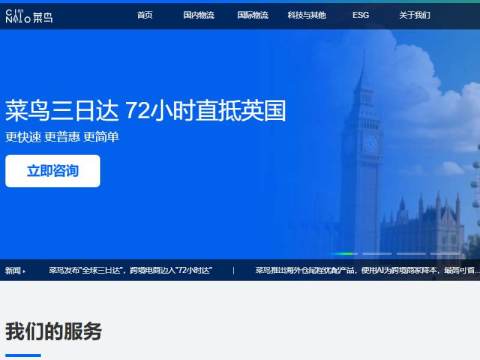Select the third carousel indicator
Image resolution: width=480 pixels, height=360 pixels.
pos(411,254)
